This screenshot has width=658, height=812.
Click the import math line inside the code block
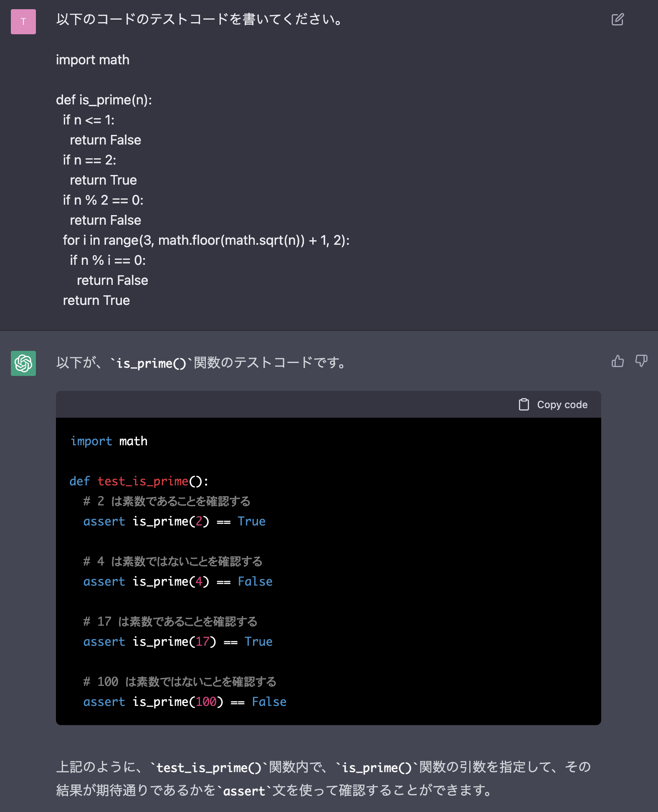pyautogui.click(x=109, y=441)
